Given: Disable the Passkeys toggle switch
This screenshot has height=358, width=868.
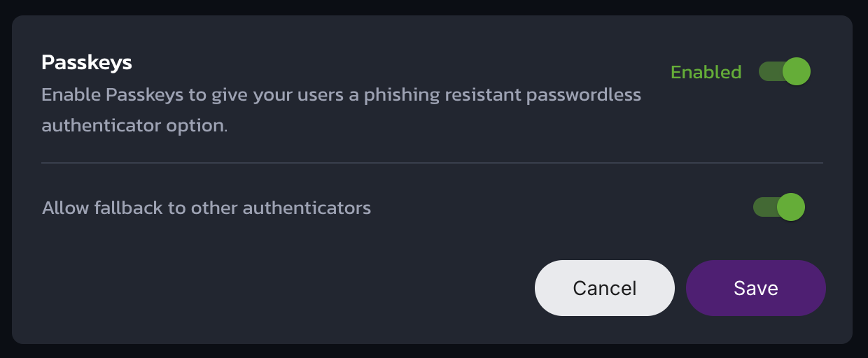Looking at the screenshot, I should pyautogui.click(x=784, y=71).
